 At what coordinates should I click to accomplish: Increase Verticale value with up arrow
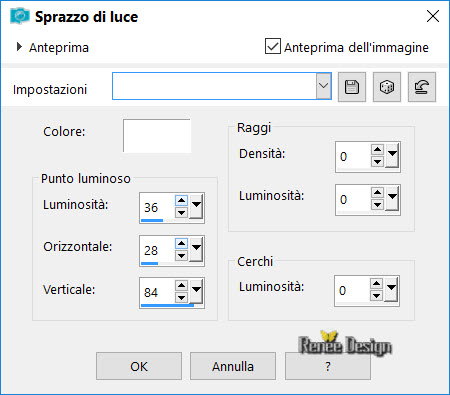pos(181,285)
